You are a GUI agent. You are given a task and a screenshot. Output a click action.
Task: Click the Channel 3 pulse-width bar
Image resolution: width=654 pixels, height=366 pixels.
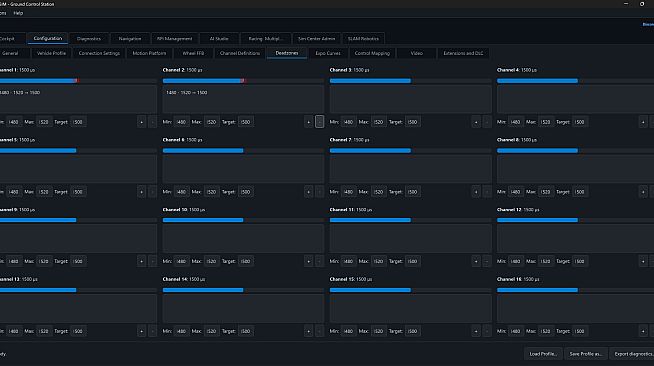coord(410,81)
